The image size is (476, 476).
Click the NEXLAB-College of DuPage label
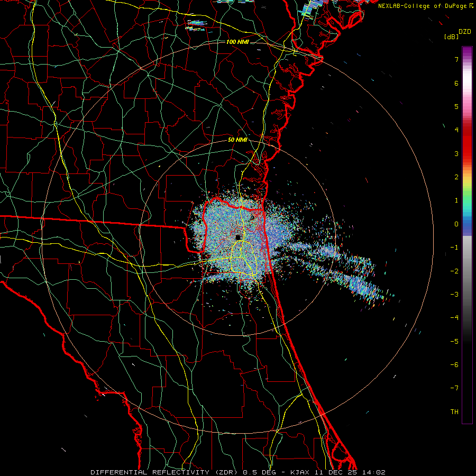coord(422,6)
